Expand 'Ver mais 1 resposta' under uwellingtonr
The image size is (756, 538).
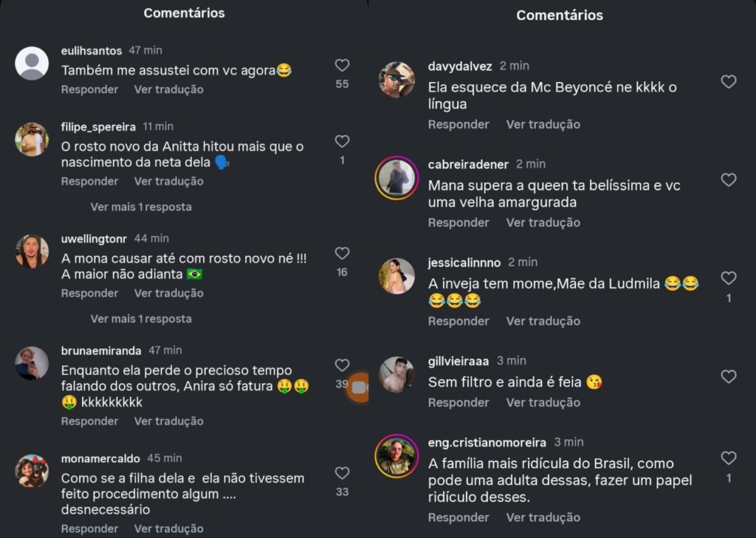click(140, 318)
